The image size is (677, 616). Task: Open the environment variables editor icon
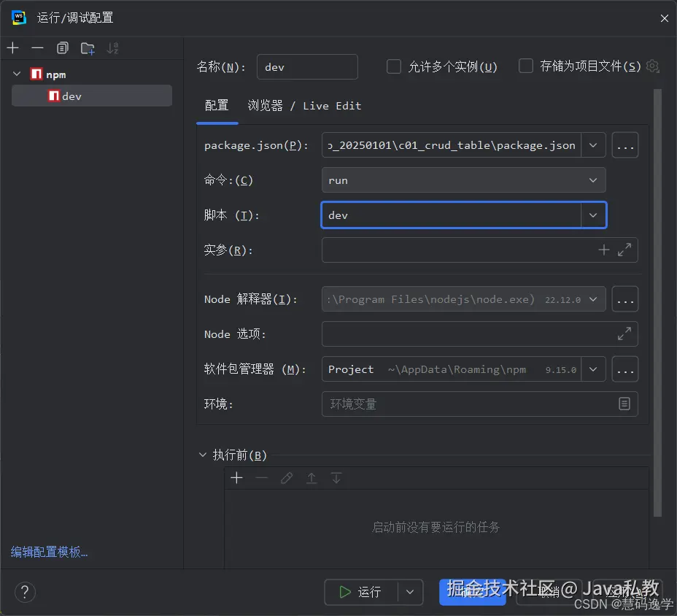click(x=624, y=404)
